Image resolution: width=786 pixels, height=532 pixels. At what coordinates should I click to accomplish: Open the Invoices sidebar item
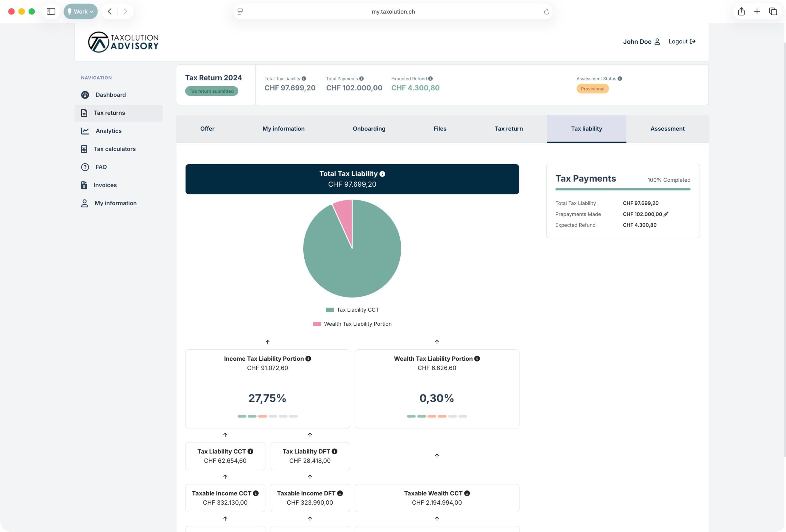click(x=105, y=185)
